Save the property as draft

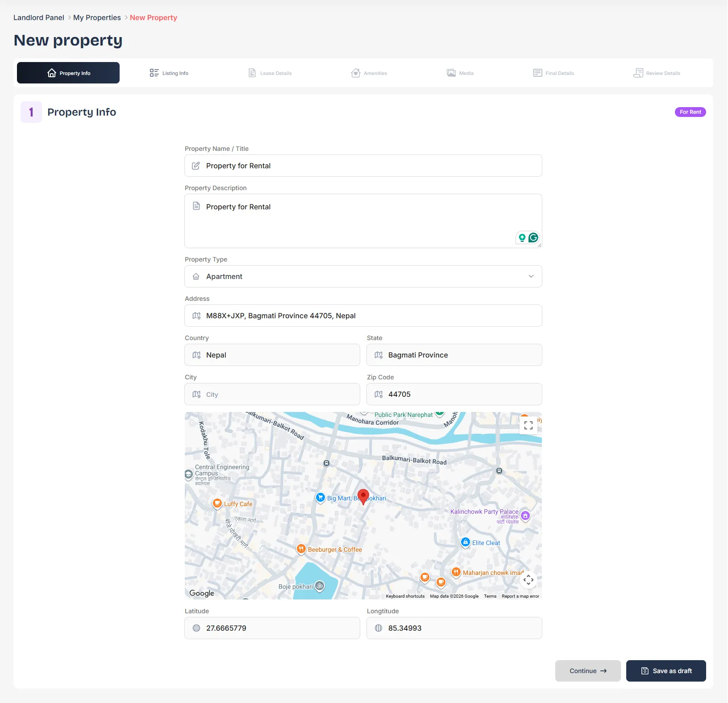pyautogui.click(x=666, y=671)
